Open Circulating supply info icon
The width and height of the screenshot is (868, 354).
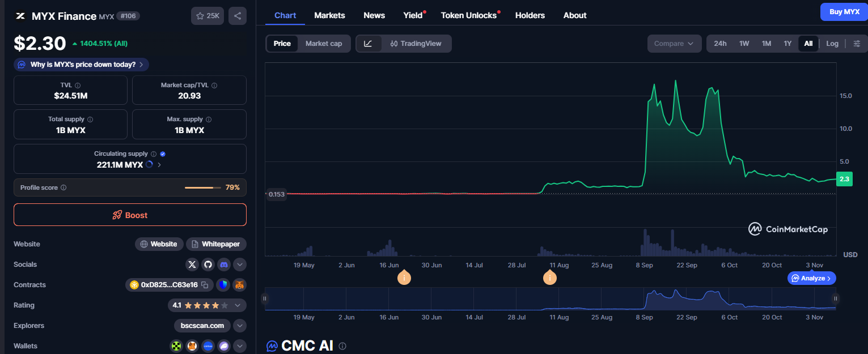(154, 153)
